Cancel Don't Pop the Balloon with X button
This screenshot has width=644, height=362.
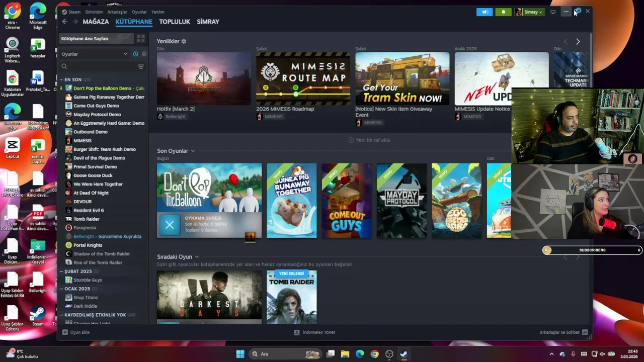pos(170,225)
